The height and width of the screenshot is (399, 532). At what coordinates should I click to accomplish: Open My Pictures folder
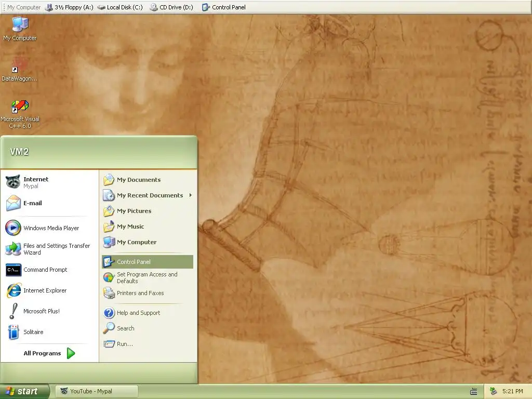tap(147, 211)
